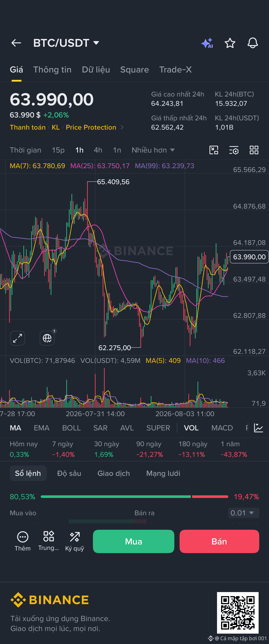Tap the Thêm more icon

pos(23,541)
